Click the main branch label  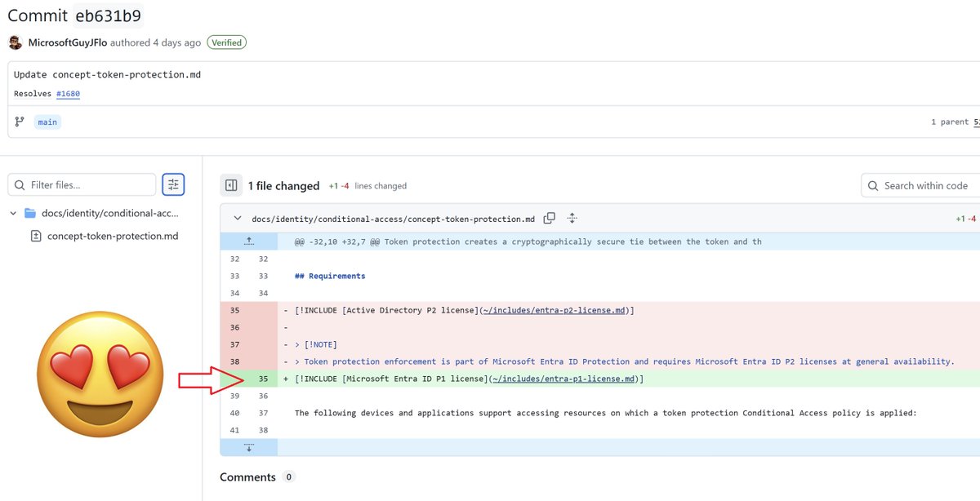pos(47,122)
